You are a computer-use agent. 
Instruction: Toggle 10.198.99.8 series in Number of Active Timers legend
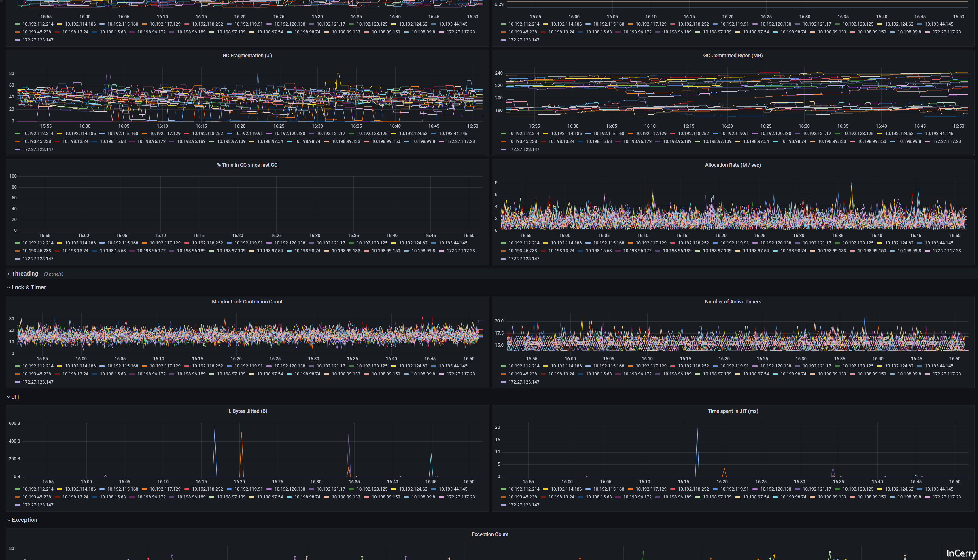[909, 374]
